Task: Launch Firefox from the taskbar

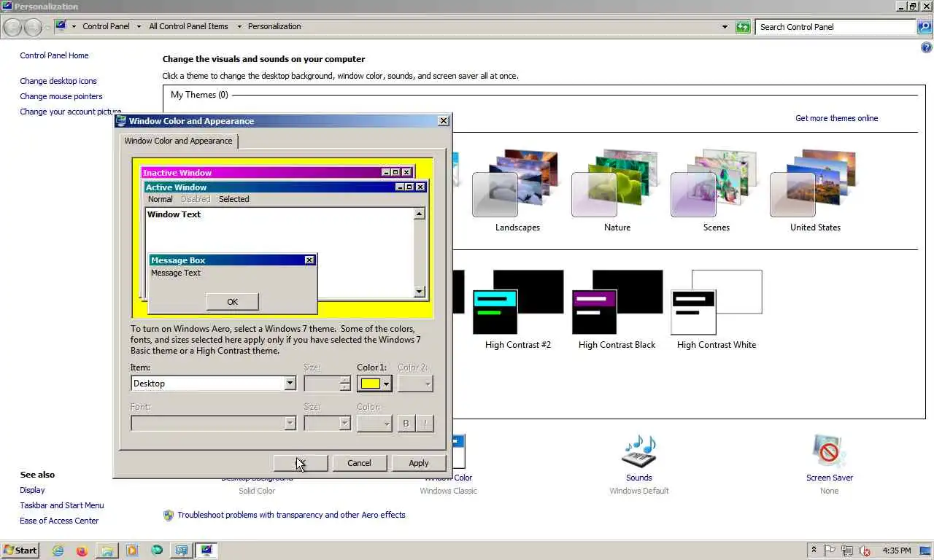Action: click(x=82, y=551)
